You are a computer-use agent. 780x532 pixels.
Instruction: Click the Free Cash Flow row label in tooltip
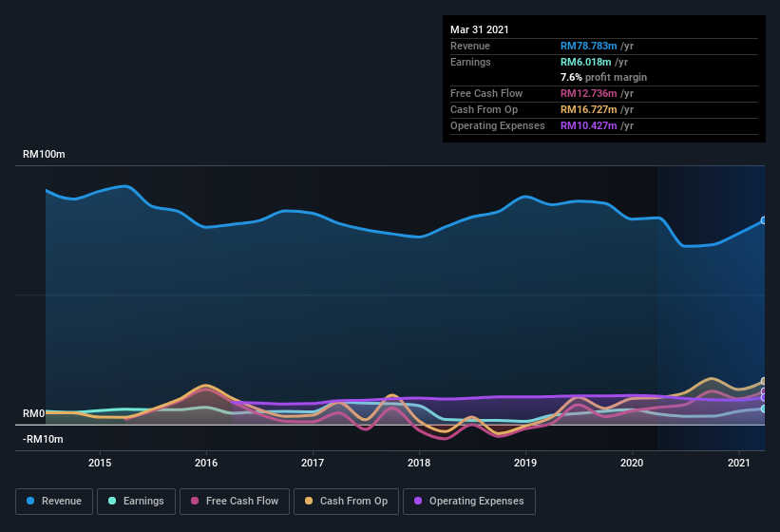pyautogui.click(x=486, y=93)
